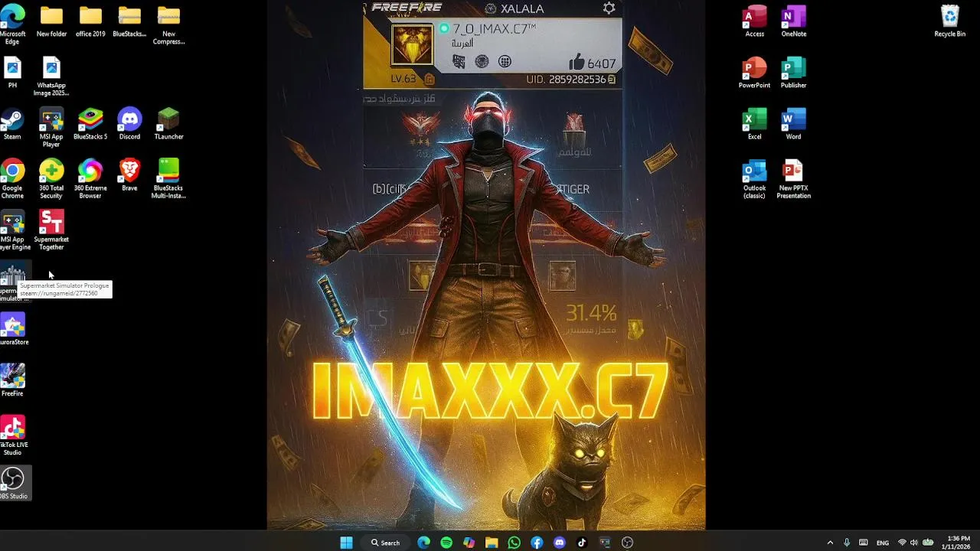Open Discord from the taskbar

(x=559, y=543)
